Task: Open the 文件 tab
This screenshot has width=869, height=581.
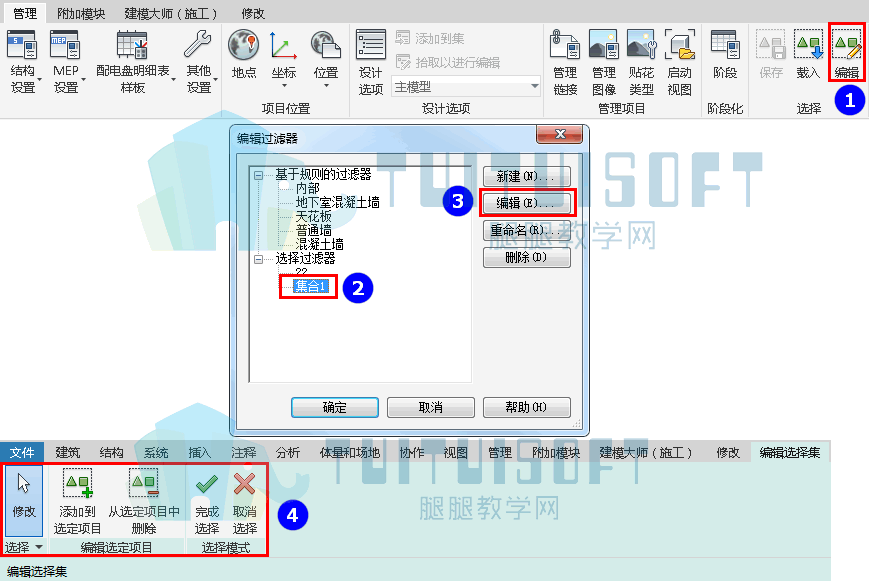Action: [22, 452]
